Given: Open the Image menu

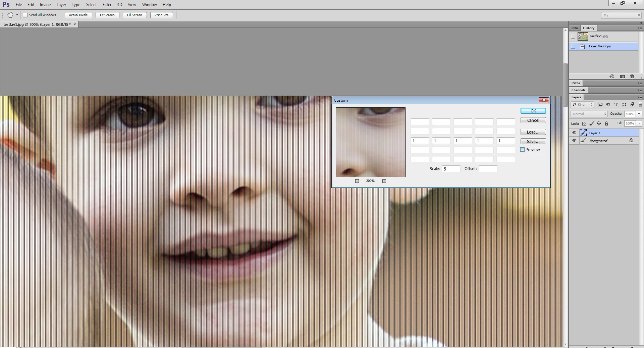Looking at the screenshot, I should click(x=45, y=5).
